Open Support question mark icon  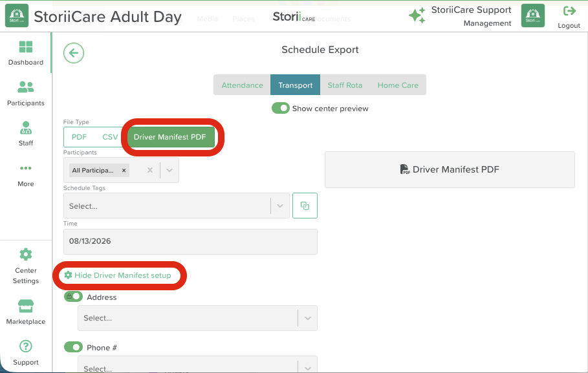[25, 346]
